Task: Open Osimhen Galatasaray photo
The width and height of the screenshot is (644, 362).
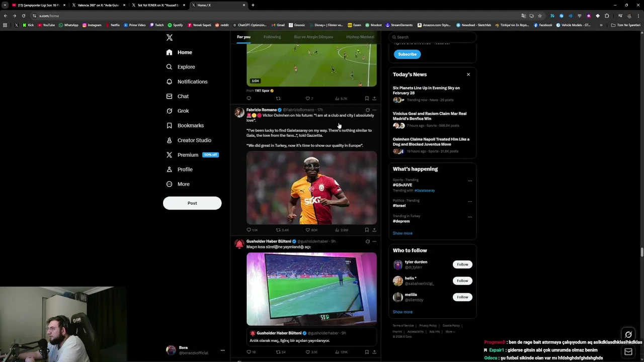Action: coord(311,188)
